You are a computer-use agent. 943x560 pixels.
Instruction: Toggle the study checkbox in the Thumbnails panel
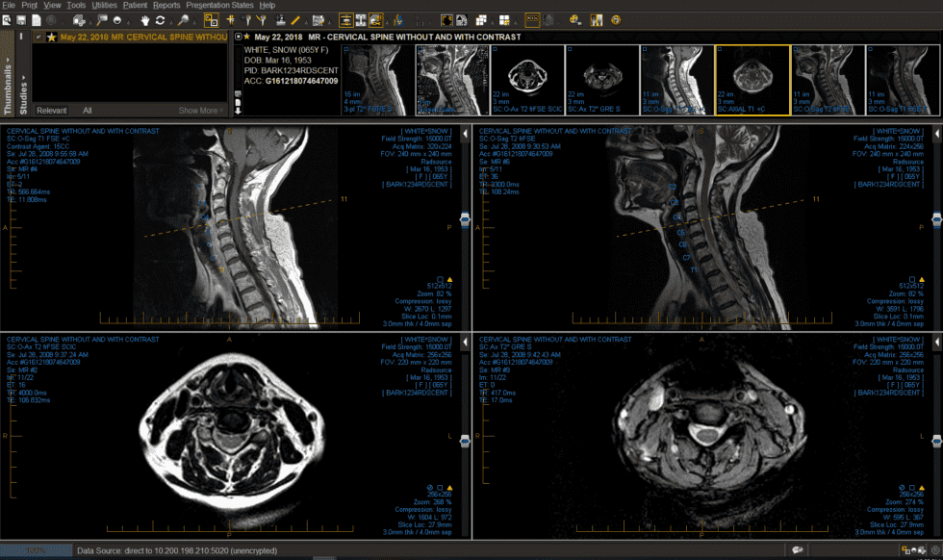38,37
